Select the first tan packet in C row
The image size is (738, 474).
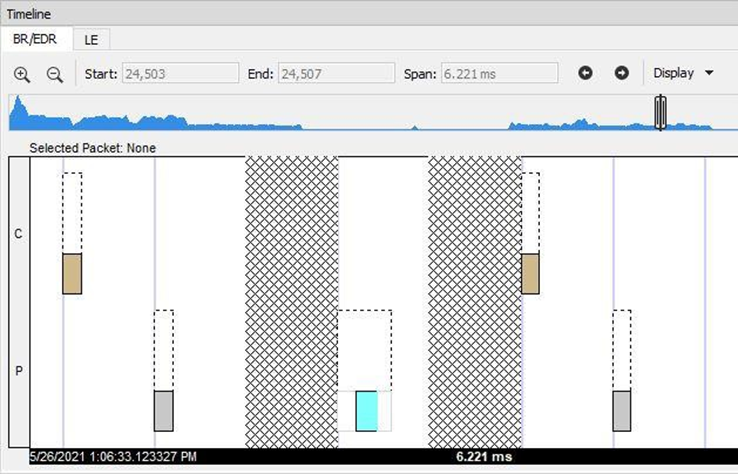point(72,273)
